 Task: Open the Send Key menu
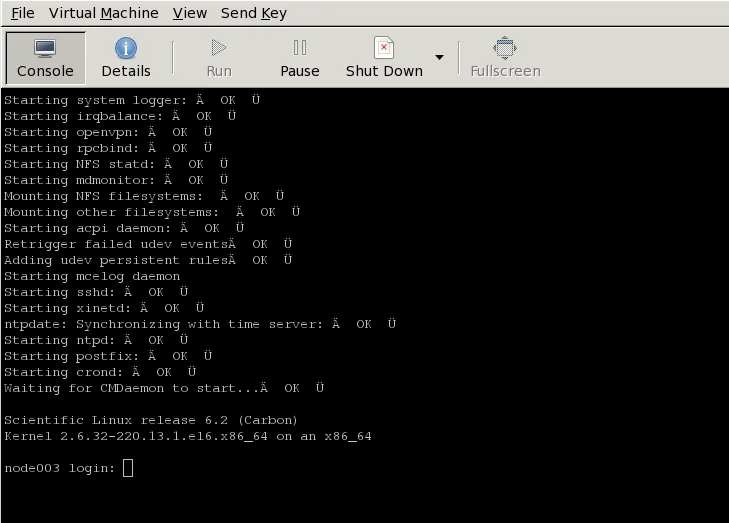[254, 13]
